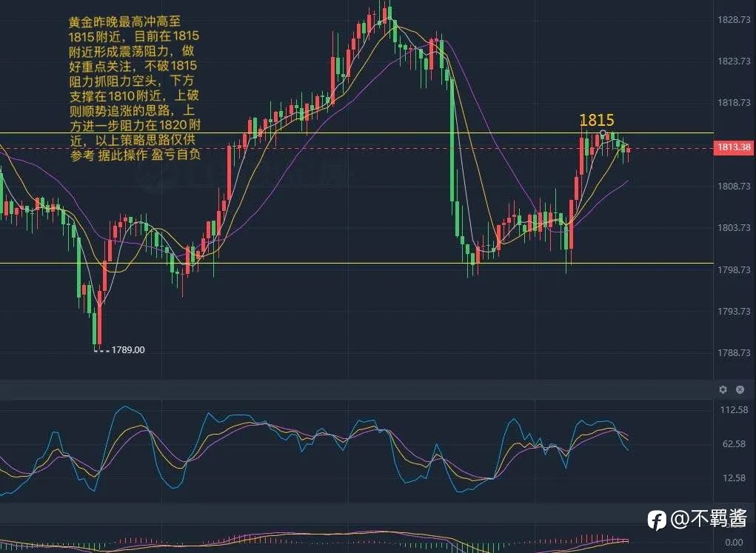Click the 112.58 indicator scale value

[x=734, y=410]
